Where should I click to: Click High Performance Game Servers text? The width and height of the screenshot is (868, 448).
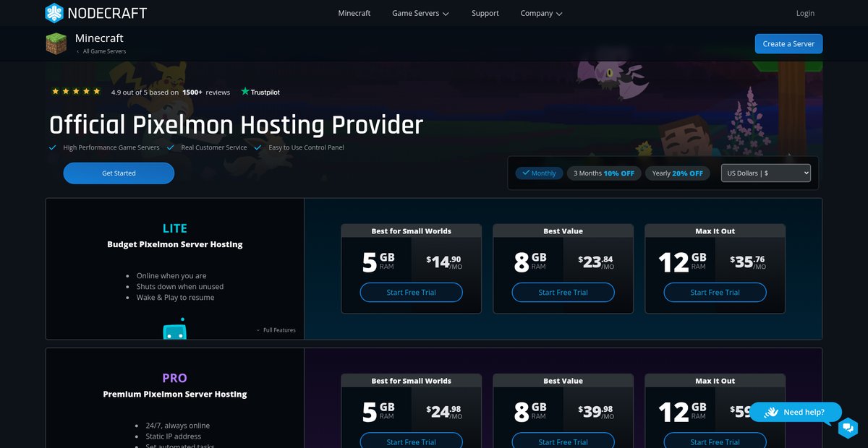[111, 147]
